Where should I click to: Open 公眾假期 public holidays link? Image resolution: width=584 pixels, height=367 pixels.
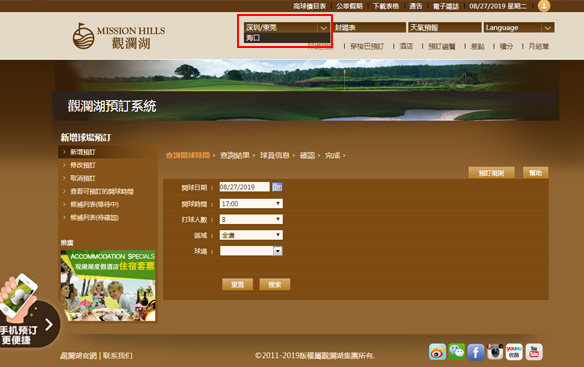point(349,6)
